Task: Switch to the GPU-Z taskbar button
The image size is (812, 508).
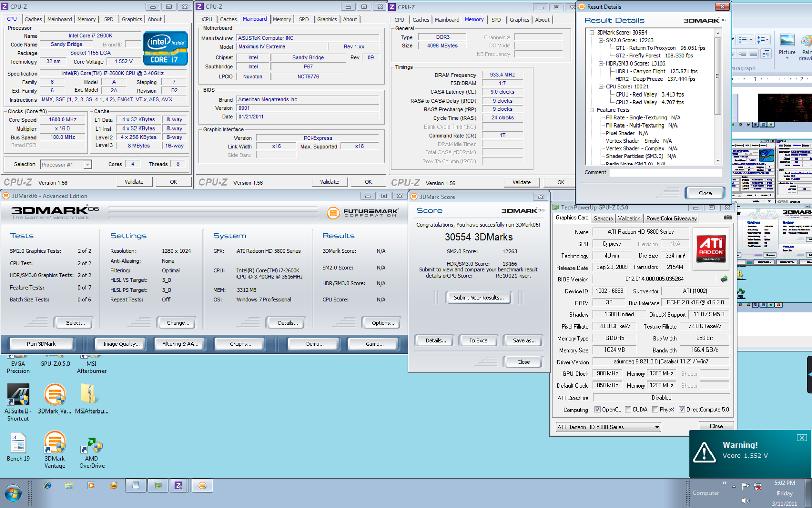Action: (158, 486)
